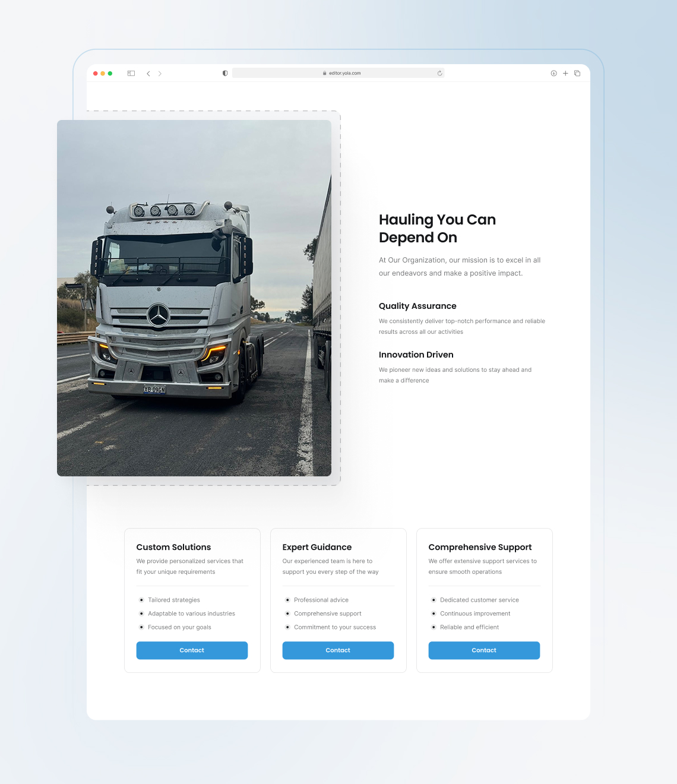
Task: Click the browser address bar
Action: point(344,72)
